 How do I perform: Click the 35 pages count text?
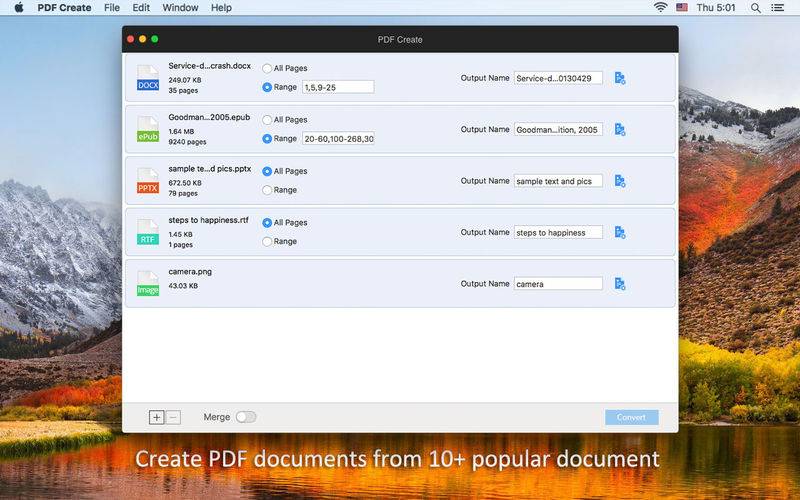pyautogui.click(x=183, y=90)
